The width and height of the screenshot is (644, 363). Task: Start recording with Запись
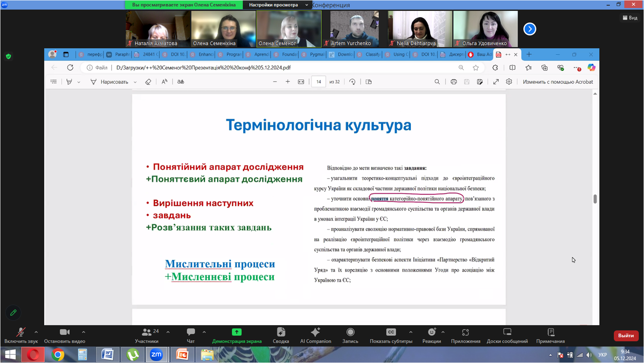click(350, 335)
